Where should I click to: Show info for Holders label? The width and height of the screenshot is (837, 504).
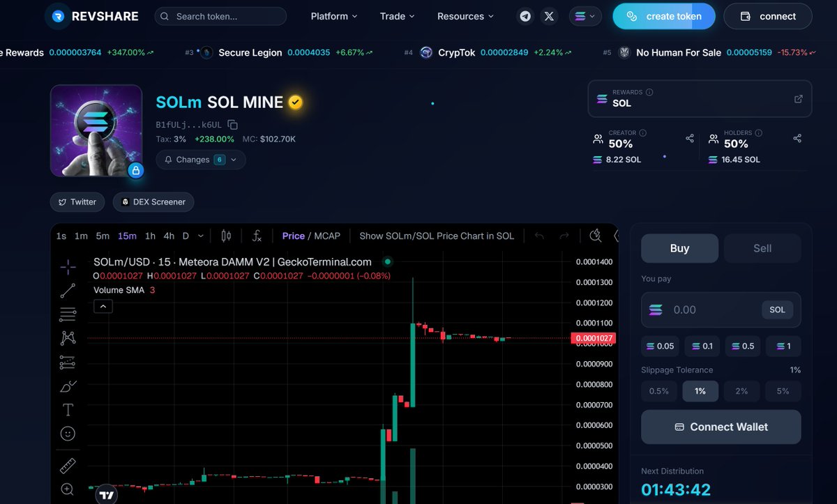759,132
